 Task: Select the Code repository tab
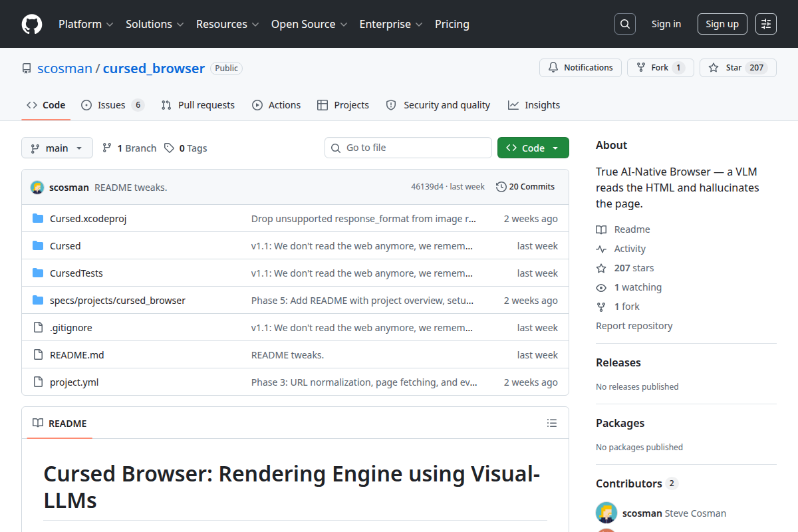tap(46, 105)
